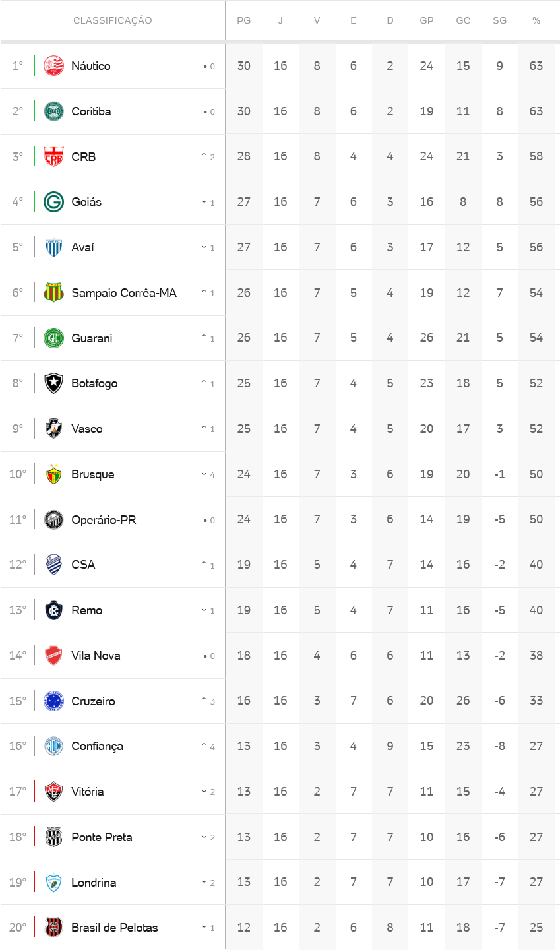Open the Avaí team name link
The width and height of the screenshot is (560, 950).
click(82, 247)
